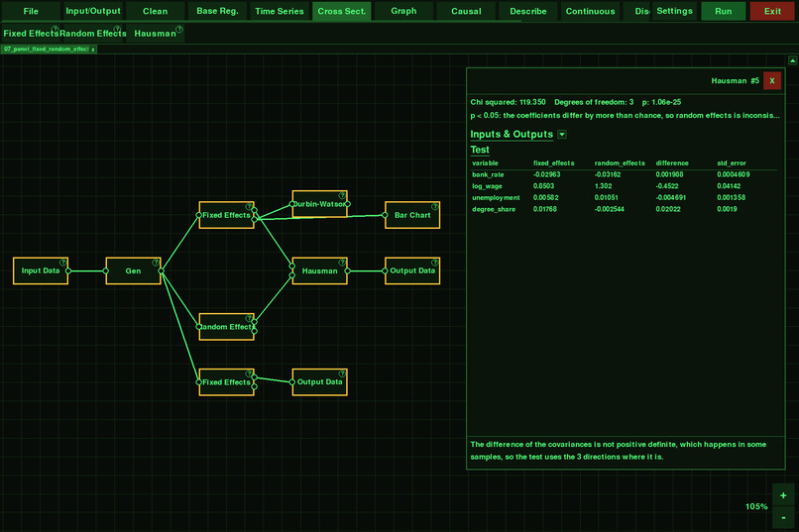Click the scroll-up arrow at canvas corner
799x532 pixels.
(x=793, y=60)
